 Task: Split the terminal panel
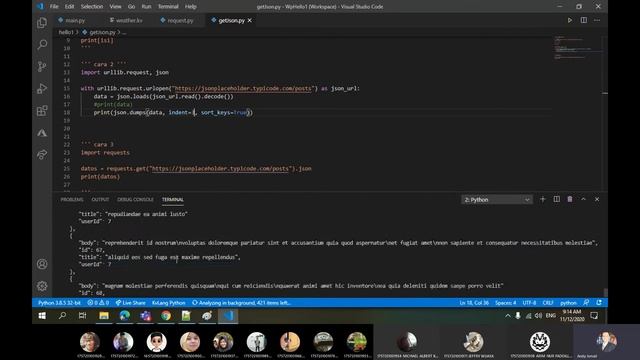[556, 199]
